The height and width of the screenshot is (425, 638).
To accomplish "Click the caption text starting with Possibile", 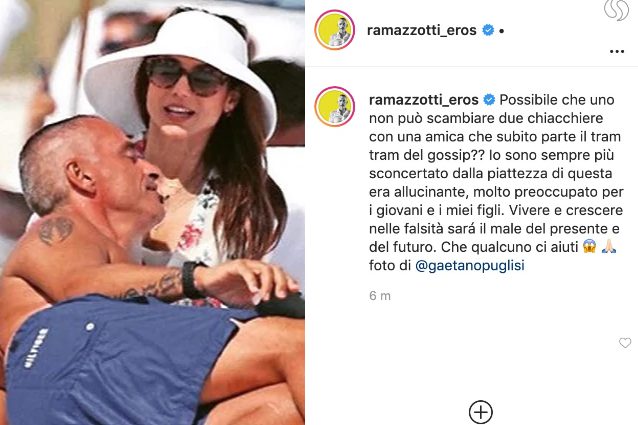I will pos(496,173).
